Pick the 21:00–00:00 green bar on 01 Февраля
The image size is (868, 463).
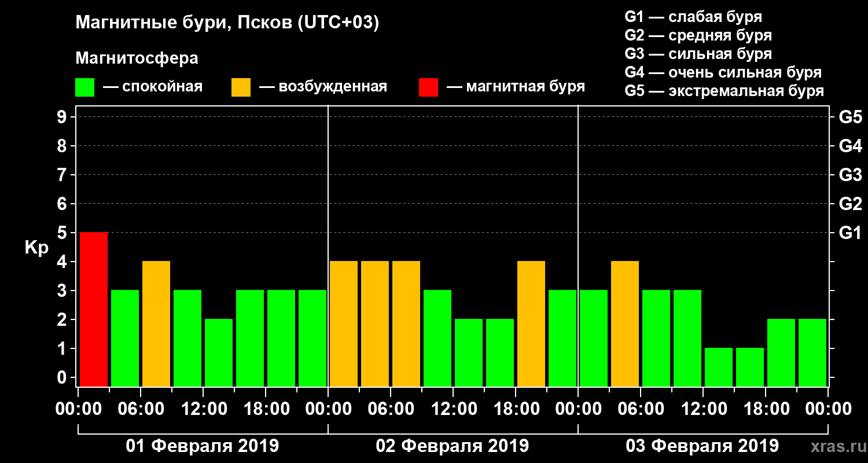(x=312, y=338)
